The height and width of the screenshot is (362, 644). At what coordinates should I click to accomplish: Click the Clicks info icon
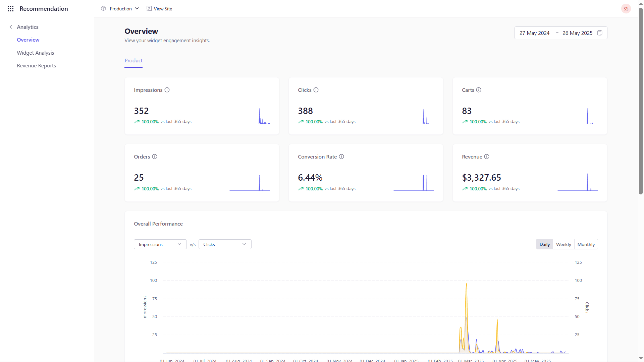[x=316, y=90]
